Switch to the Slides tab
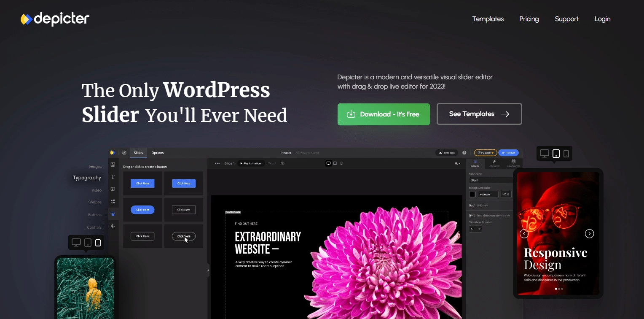The height and width of the screenshot is (319, 644). point(138,153)
